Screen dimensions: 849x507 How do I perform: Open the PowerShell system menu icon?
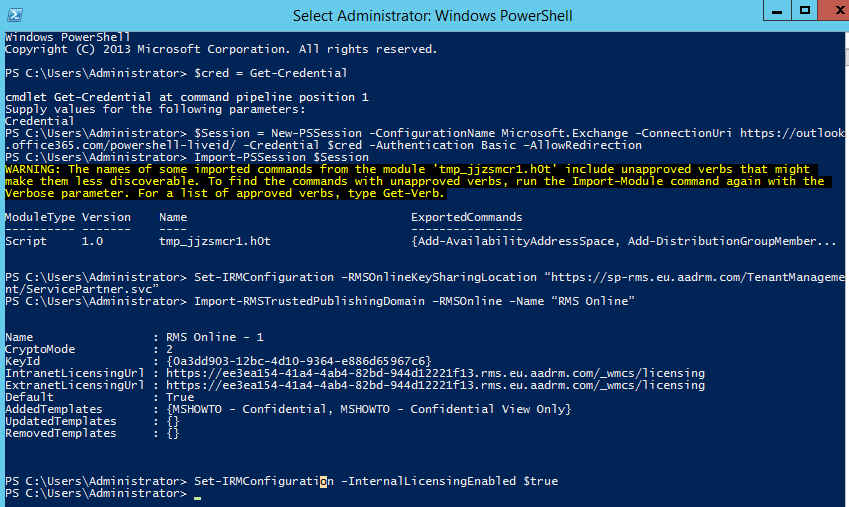[x=15, y=15]
